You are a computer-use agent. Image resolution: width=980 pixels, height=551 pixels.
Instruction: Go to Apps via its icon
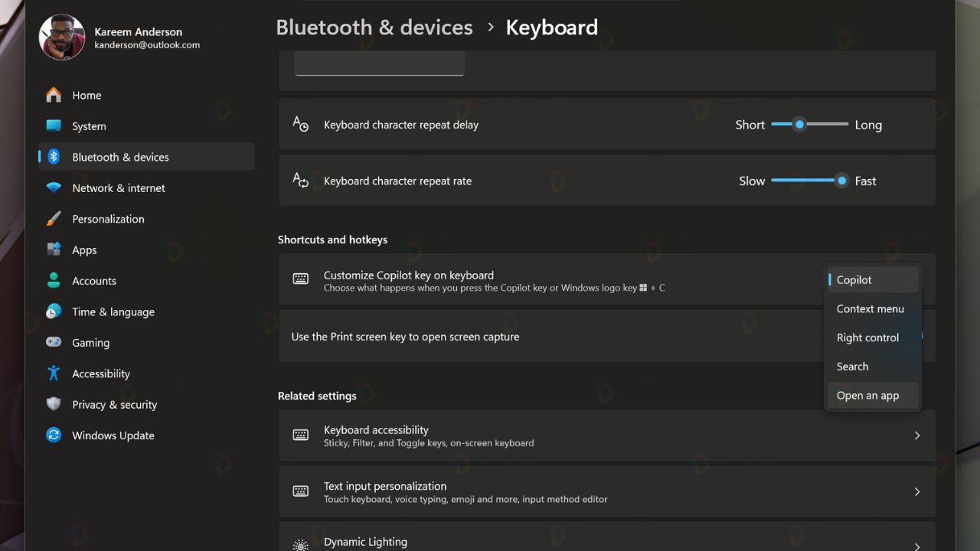pyautogui.click(x=54, y=249)
